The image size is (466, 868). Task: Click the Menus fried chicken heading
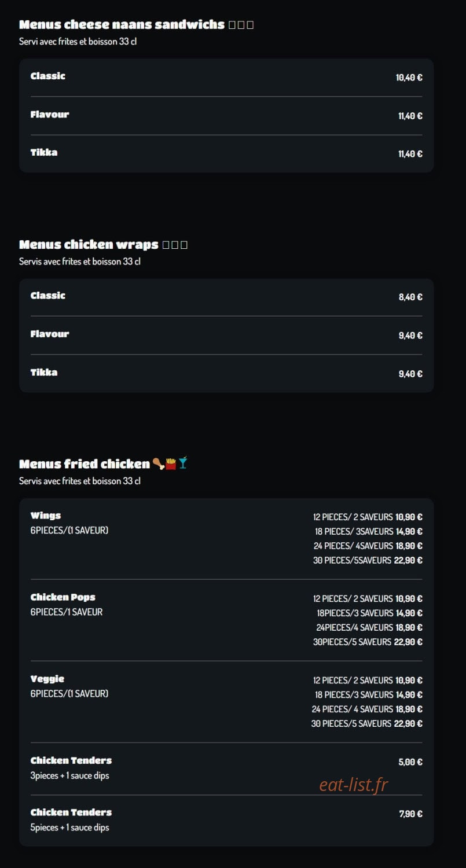85,464
